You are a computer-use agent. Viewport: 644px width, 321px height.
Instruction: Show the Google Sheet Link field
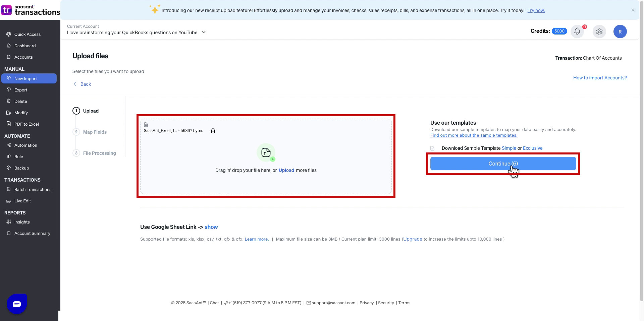[211, 227]
